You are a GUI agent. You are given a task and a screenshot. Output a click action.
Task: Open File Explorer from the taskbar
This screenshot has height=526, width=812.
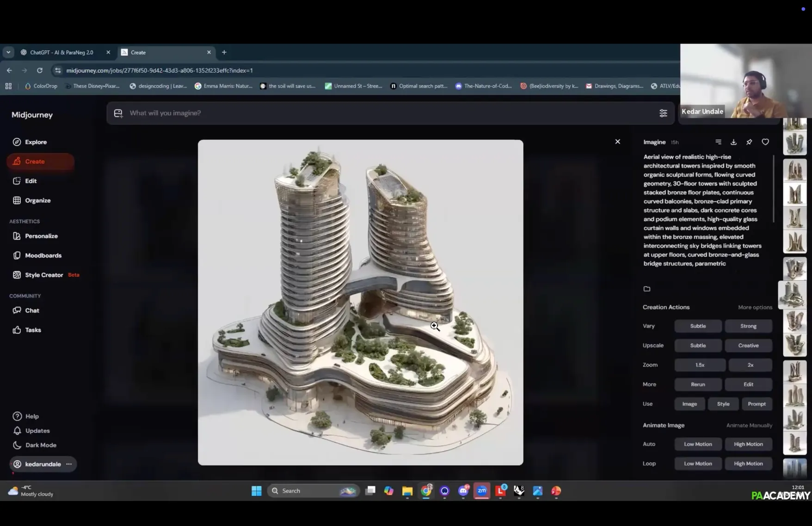pyautogui.click(x=407, y=491)
